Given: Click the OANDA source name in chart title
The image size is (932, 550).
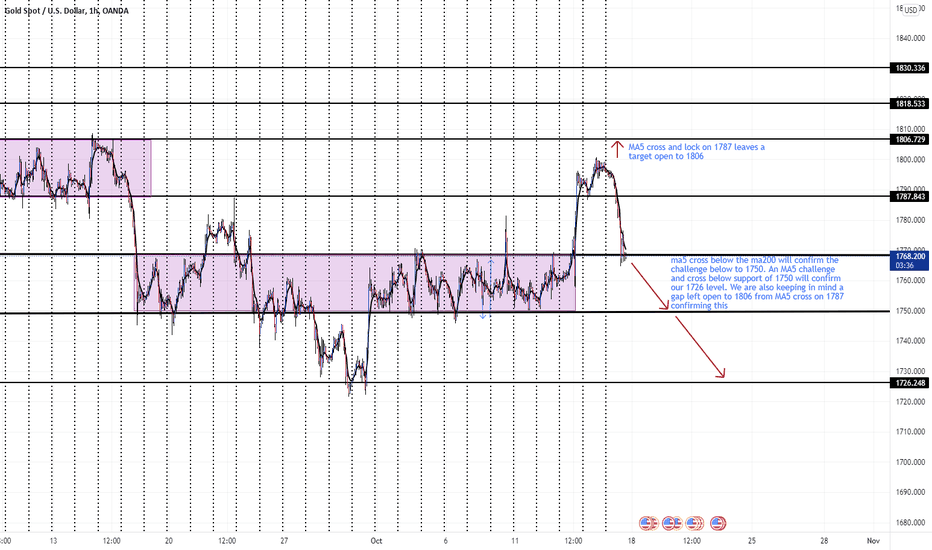Looking at the screenshot, I should tap(115, 11).
